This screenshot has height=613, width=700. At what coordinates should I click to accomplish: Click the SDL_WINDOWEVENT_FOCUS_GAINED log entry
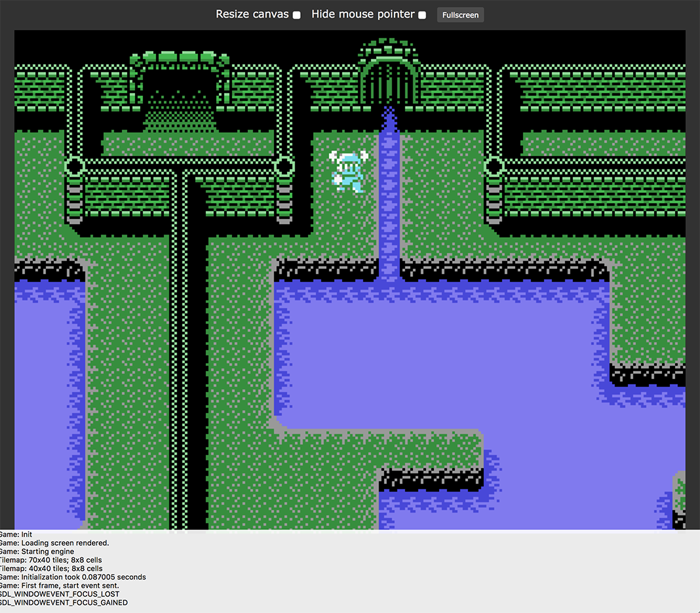pos(64,603)
